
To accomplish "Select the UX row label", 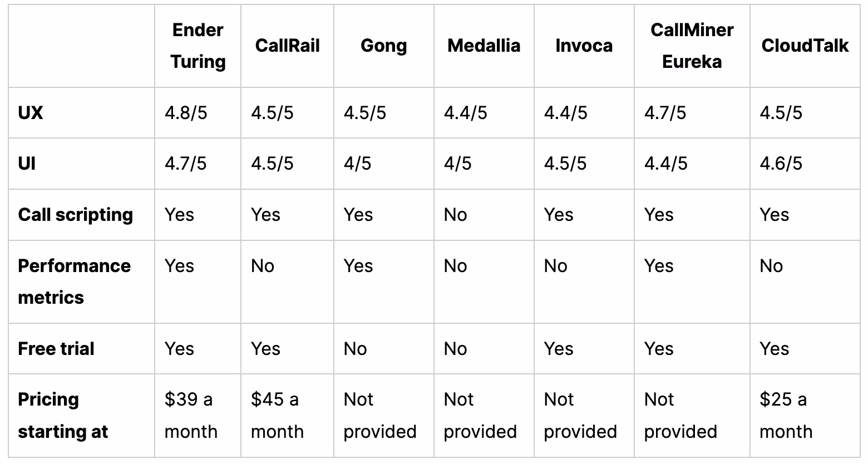I will coord(31,113).
